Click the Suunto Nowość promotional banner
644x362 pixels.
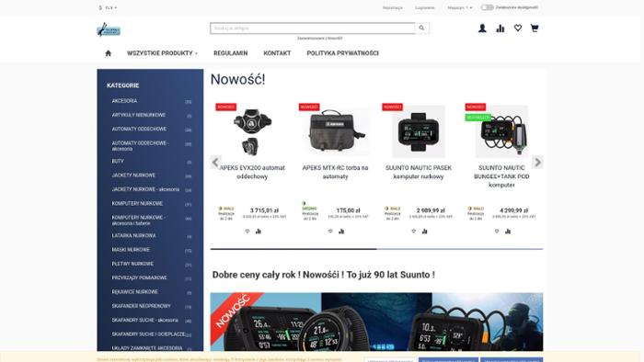pos(376,322)
